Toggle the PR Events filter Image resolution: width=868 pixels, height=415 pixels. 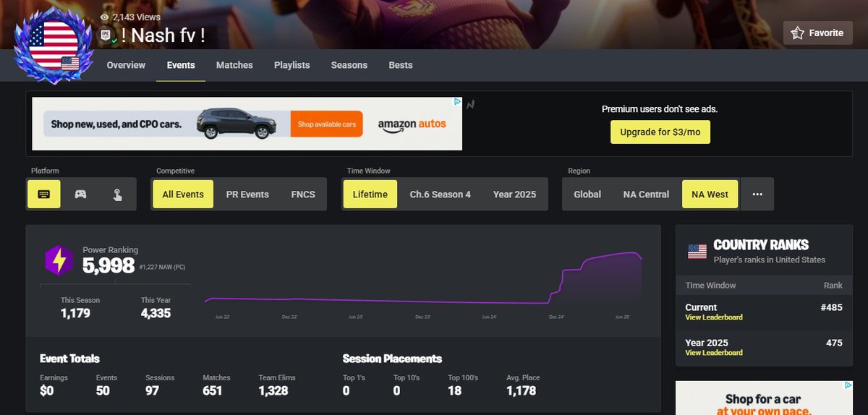(x=247, y=194)
